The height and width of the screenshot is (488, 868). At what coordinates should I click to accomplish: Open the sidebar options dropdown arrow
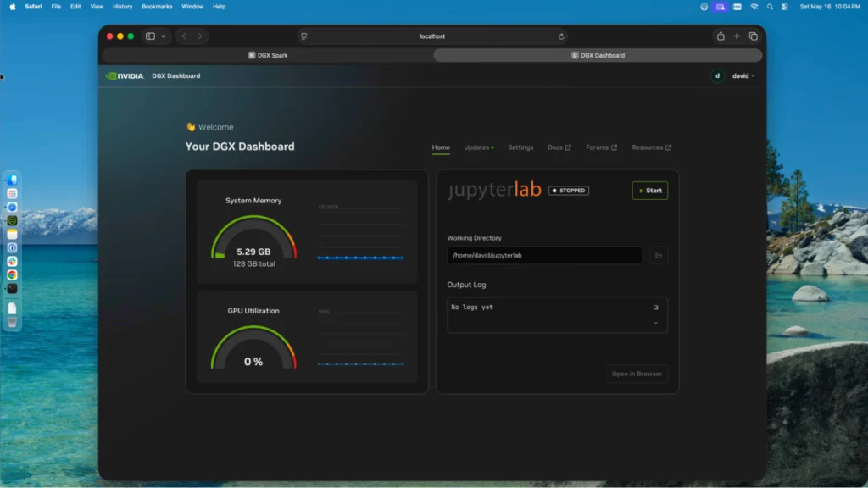point(164,36)
